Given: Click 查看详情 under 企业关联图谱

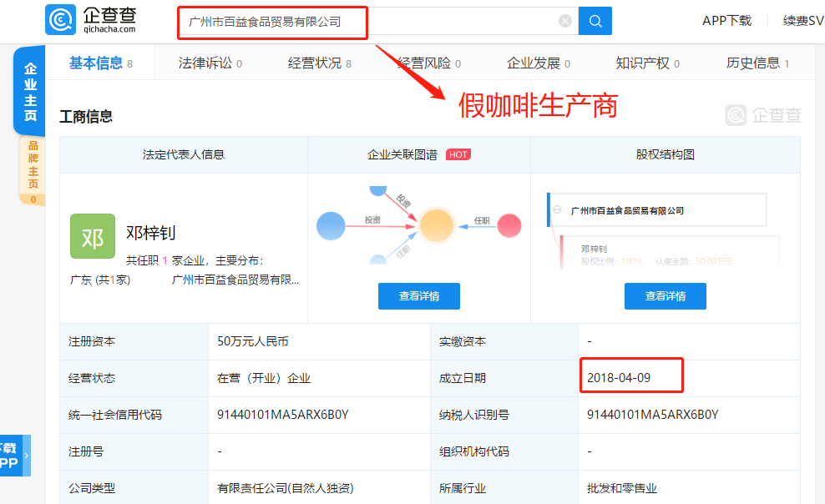Looking at the screenshot, I should 419,296.
